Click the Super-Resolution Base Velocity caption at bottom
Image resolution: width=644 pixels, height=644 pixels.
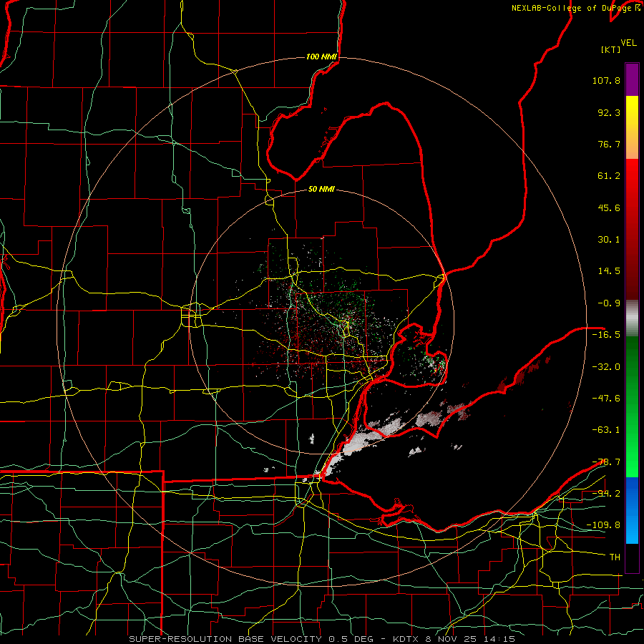[321, 639]
